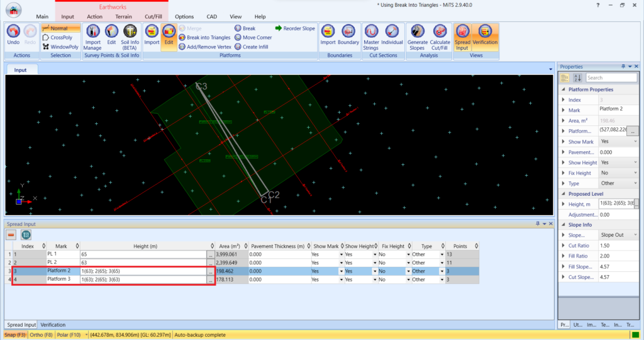Viewport: 644px width, 340px height.
Task: Click Add/Remove Vertex tool
Action: tap(205, 47)
